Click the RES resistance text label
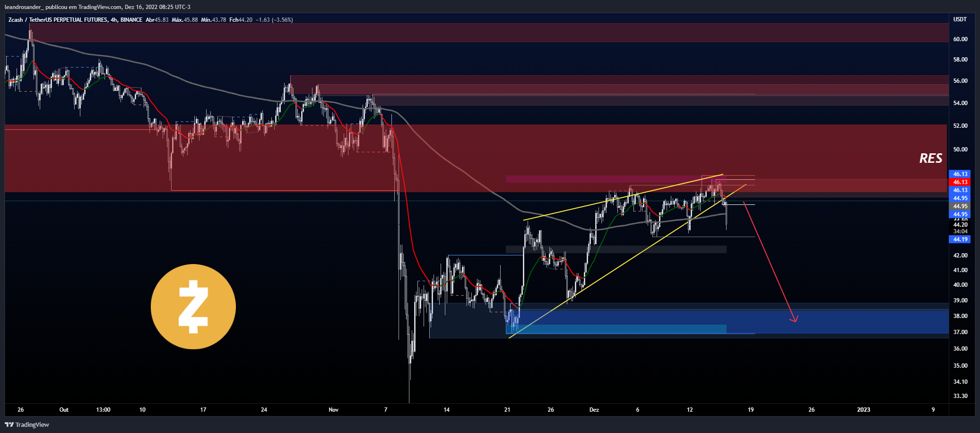Image resolution: width=980 pixels, height=433 pixels. point(930,159)
